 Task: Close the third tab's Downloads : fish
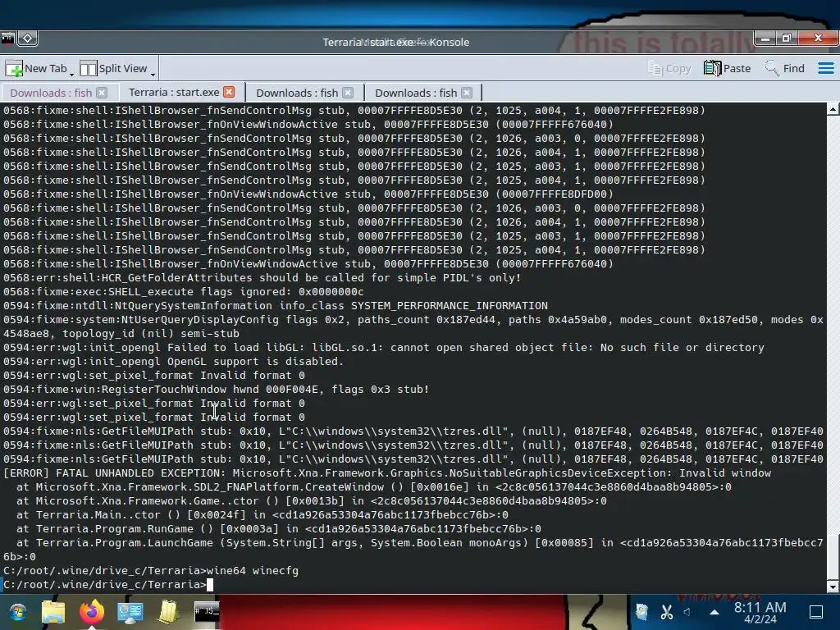348,93
